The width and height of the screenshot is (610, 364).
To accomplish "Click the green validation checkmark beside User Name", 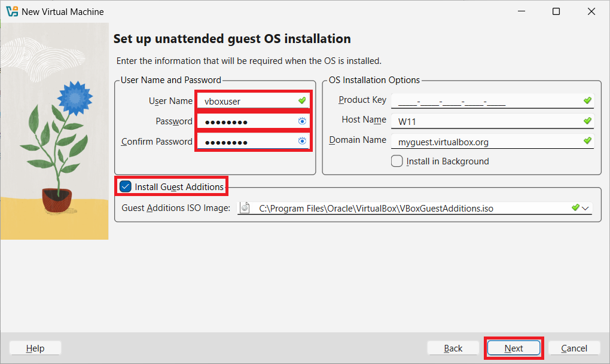I will [302, 100].
